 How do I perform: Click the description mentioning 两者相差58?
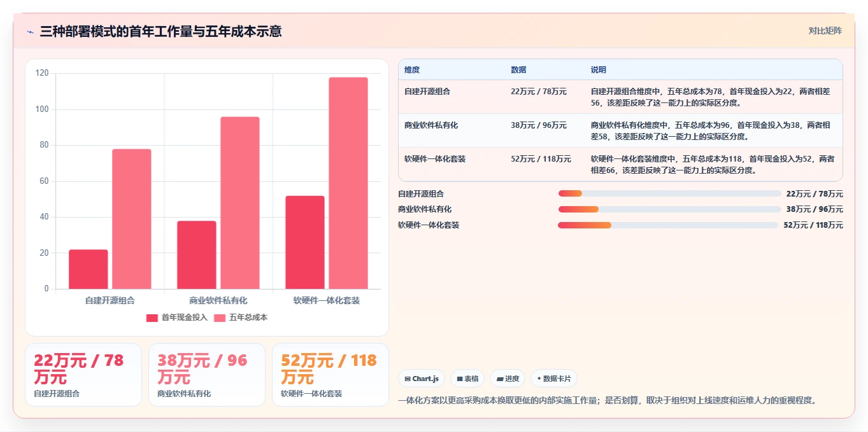tap(711, 130)
